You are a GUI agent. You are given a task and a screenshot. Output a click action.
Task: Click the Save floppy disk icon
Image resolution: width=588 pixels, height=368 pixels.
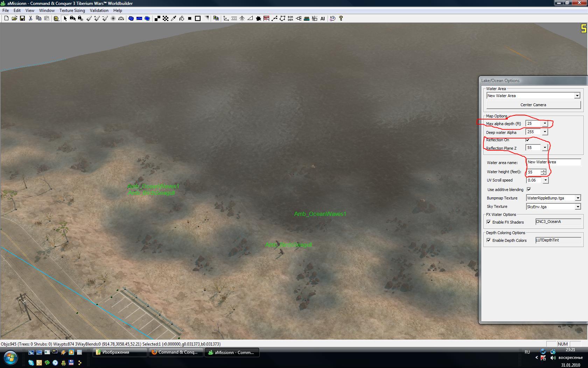(x=22, y=19)
